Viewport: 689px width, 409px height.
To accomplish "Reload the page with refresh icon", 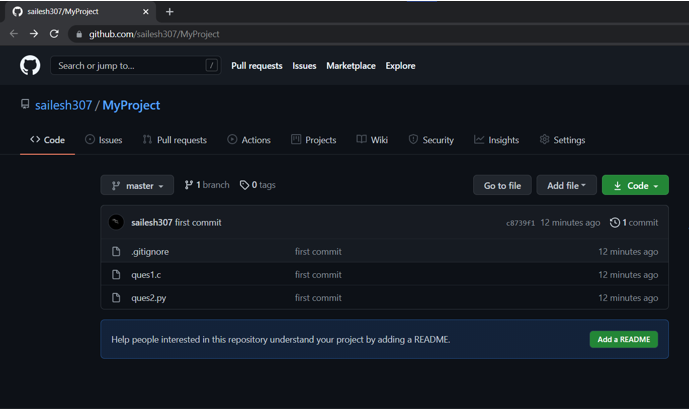I will 54,34.
